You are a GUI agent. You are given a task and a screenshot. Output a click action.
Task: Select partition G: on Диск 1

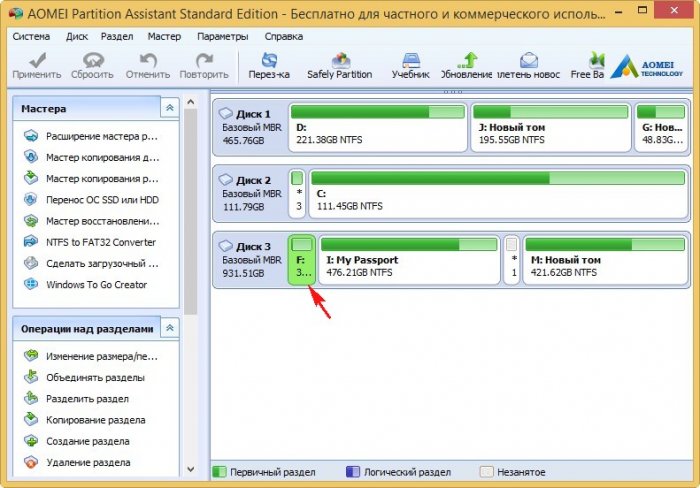(x=661, y=127)
